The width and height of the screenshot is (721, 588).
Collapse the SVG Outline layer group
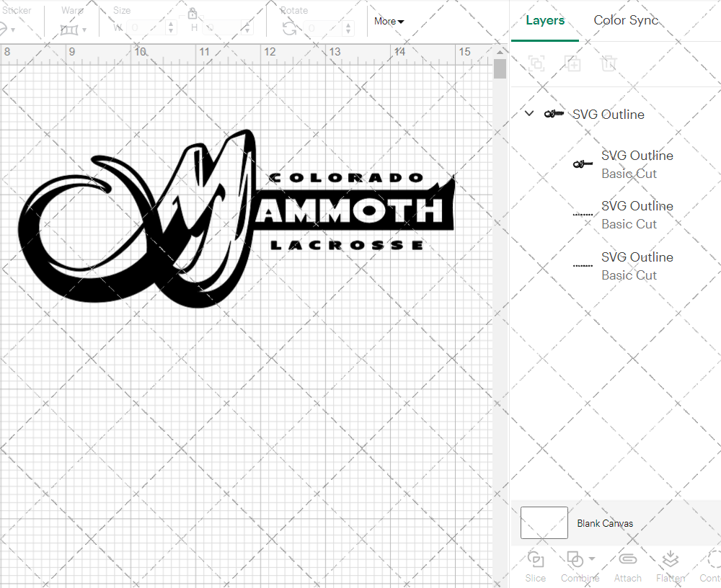click(528, 113)
